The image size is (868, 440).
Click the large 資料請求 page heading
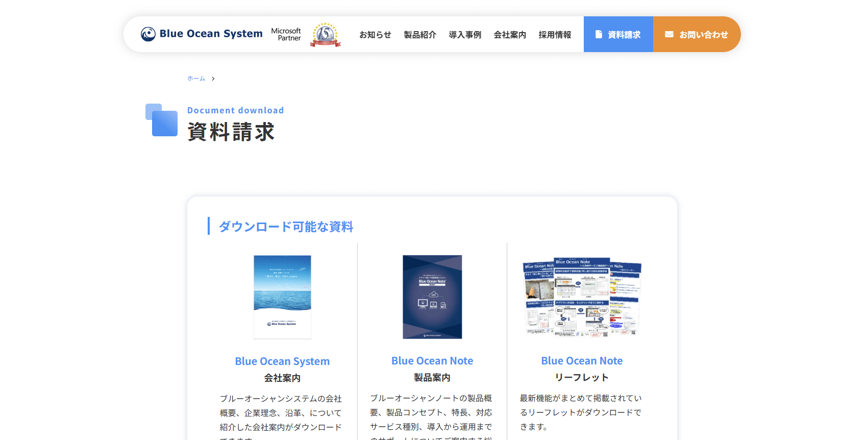tap(231, 132)
